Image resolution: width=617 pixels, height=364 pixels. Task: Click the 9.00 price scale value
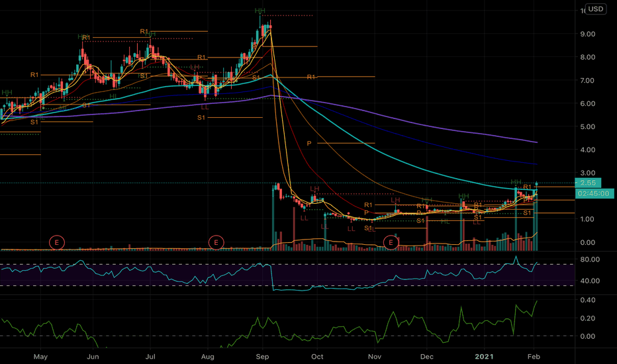tap(587, 34)
